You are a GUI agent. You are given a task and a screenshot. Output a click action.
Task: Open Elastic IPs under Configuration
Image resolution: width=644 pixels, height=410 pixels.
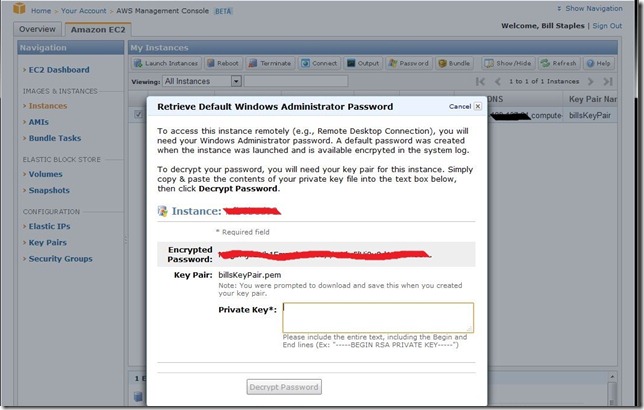[49, 226]
